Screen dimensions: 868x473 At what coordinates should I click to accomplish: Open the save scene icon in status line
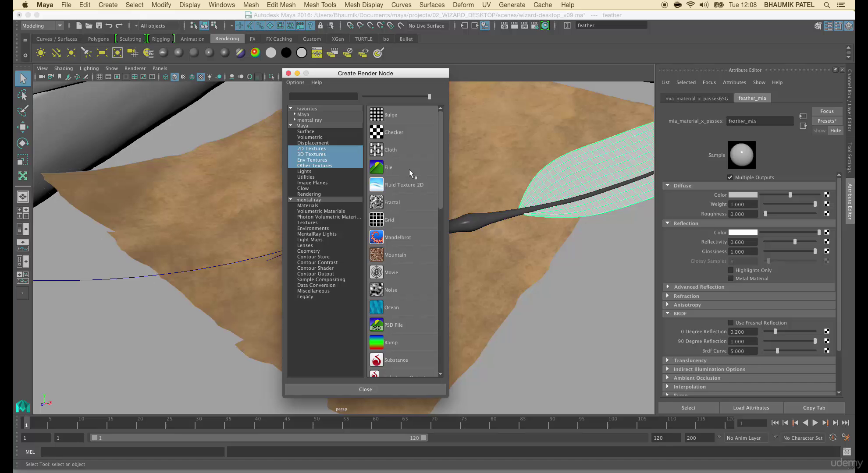tap(99, 25)
